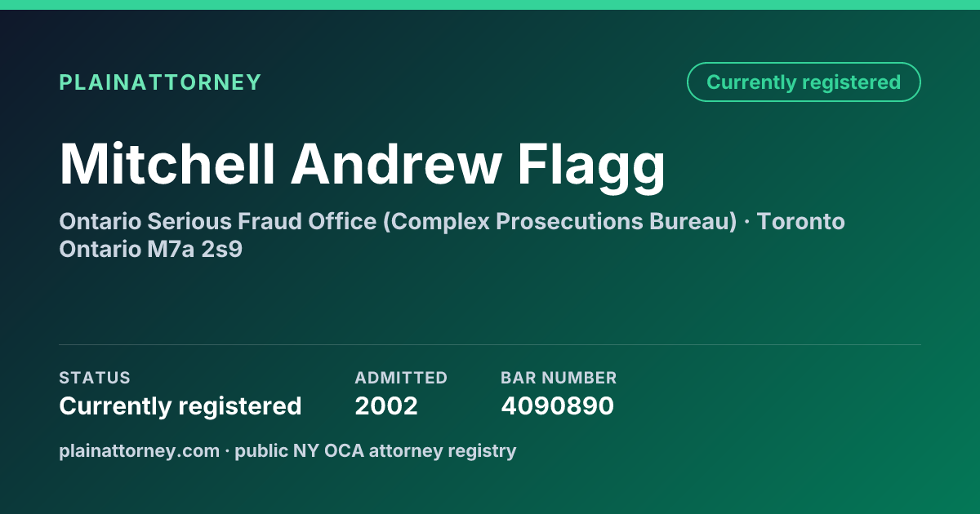Click the ADMITTED field label
This screenshot has height=514, width=980.
(x=401, y=378)
